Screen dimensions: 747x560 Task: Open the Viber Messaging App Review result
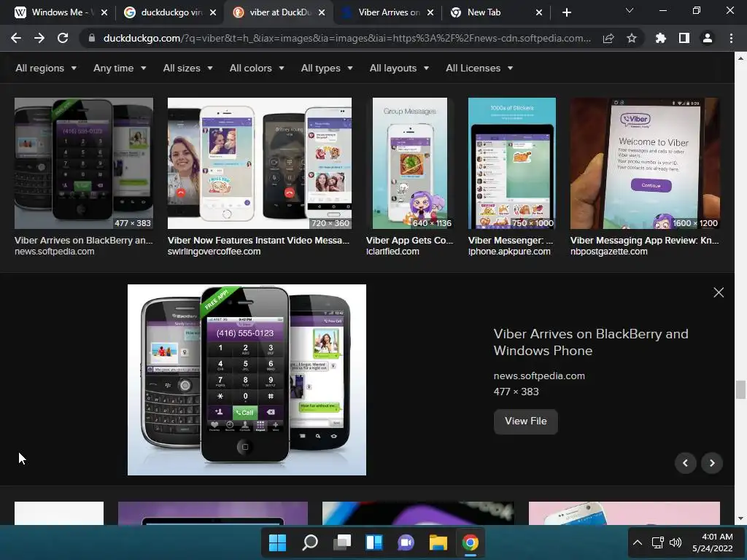[x=645, y=241]
